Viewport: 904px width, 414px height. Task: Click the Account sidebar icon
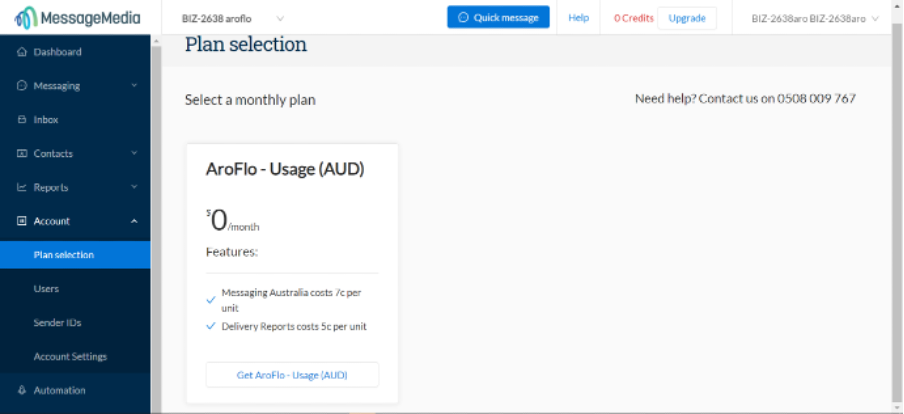click(22, 221)
